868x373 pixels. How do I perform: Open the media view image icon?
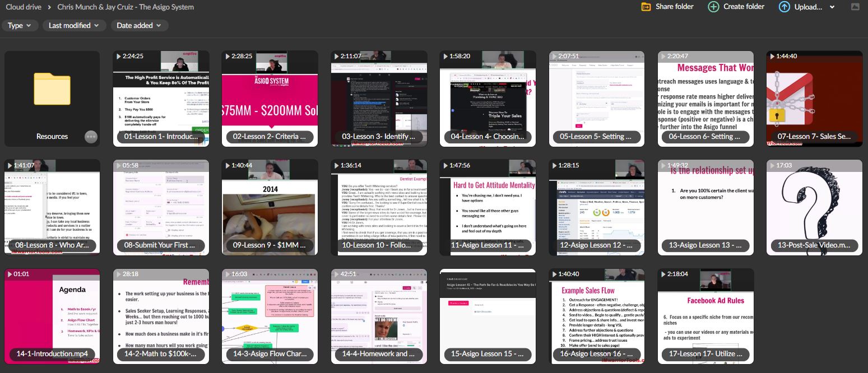(x=855, y=7)
